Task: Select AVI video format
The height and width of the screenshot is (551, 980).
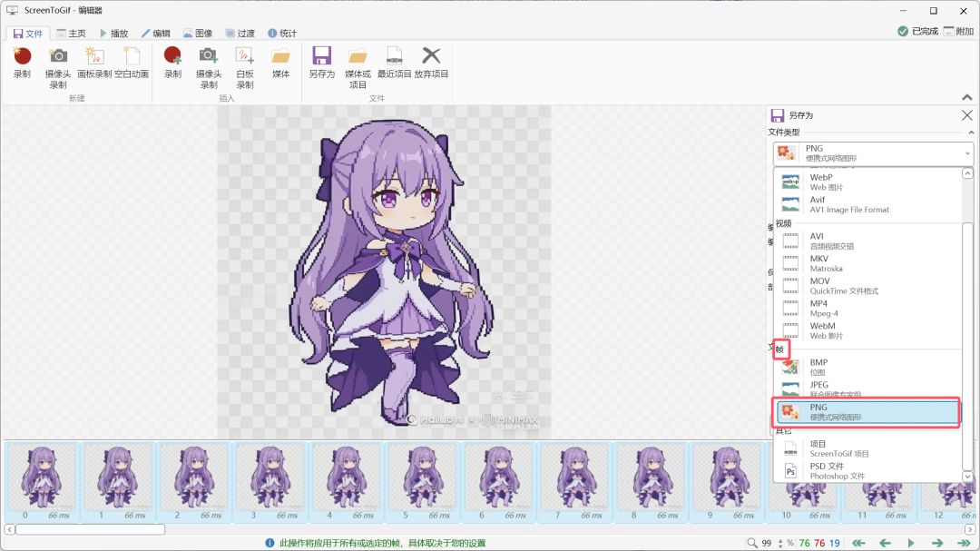Action: pos(867,241)
